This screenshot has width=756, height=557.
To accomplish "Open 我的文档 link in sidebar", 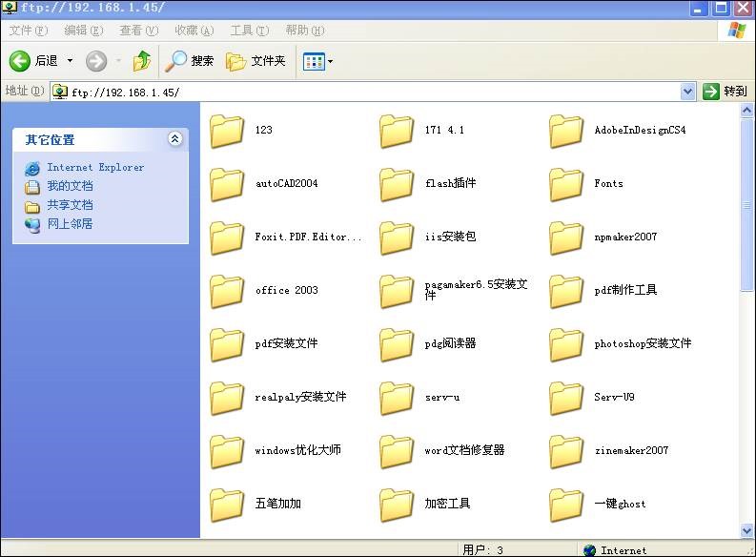I will (x=70, y=186).
